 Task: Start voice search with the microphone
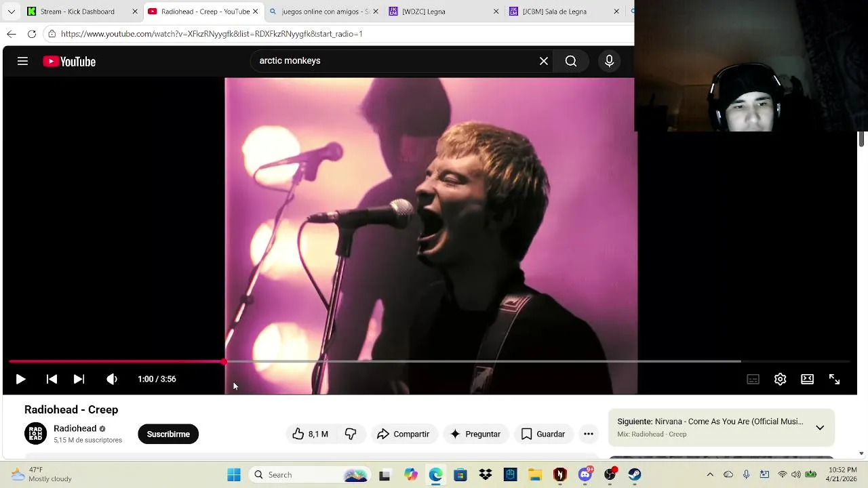[609, 61]
